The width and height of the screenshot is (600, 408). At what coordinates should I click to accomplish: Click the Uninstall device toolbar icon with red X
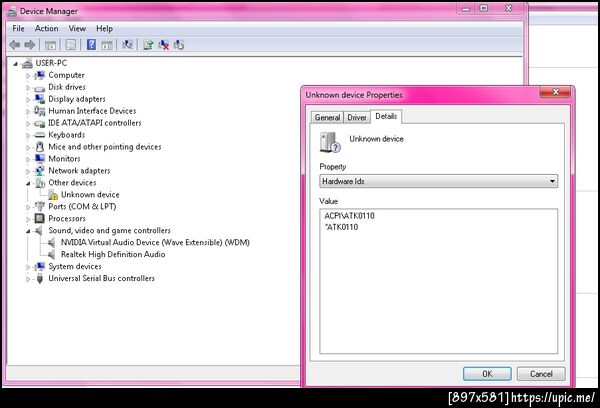coord(164,45)
